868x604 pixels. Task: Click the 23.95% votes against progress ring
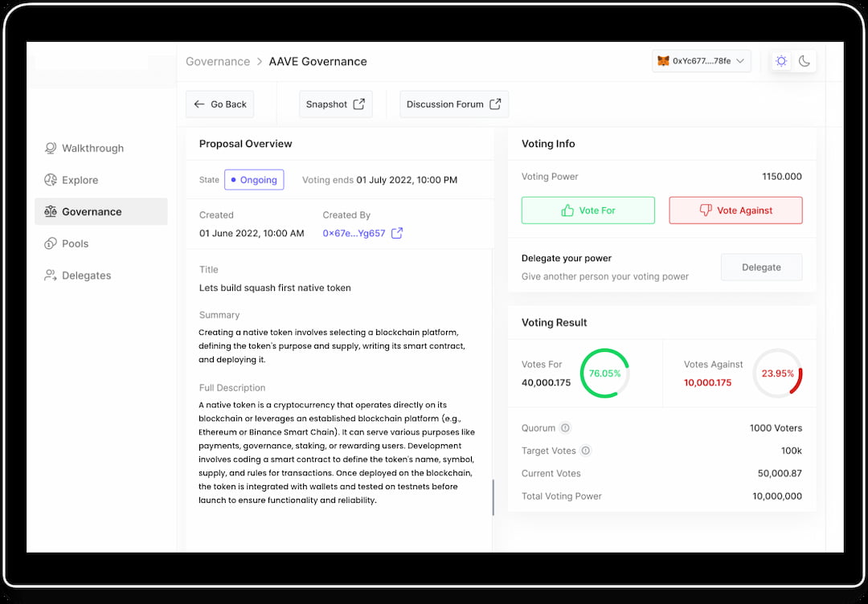tap(777, 373)
